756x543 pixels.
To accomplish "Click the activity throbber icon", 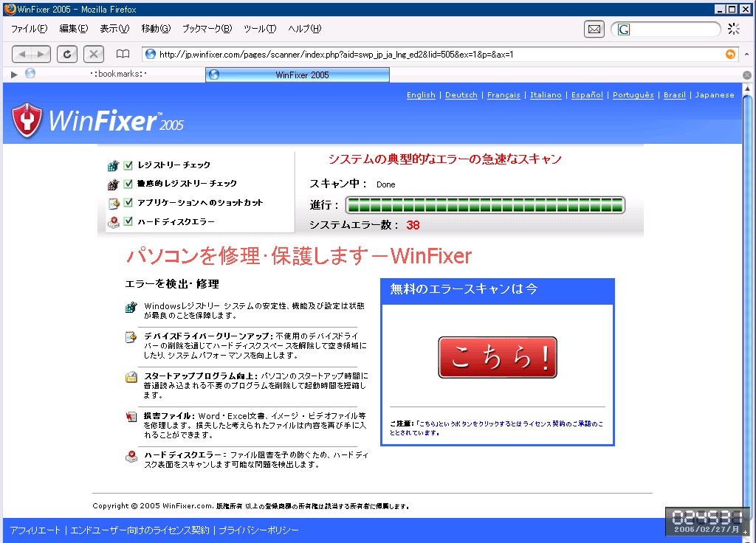I will point(733,29).
